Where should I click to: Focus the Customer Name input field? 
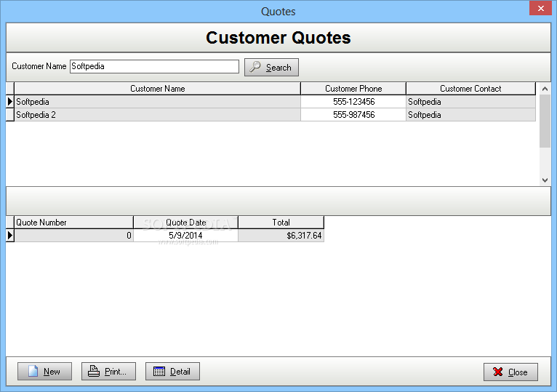pyautogui.click(x=155, y=66)
